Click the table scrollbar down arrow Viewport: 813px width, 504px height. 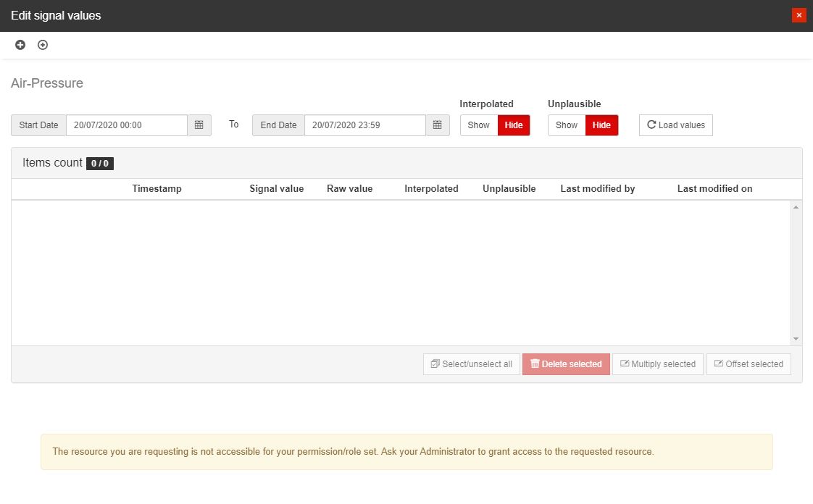point(796,339)
